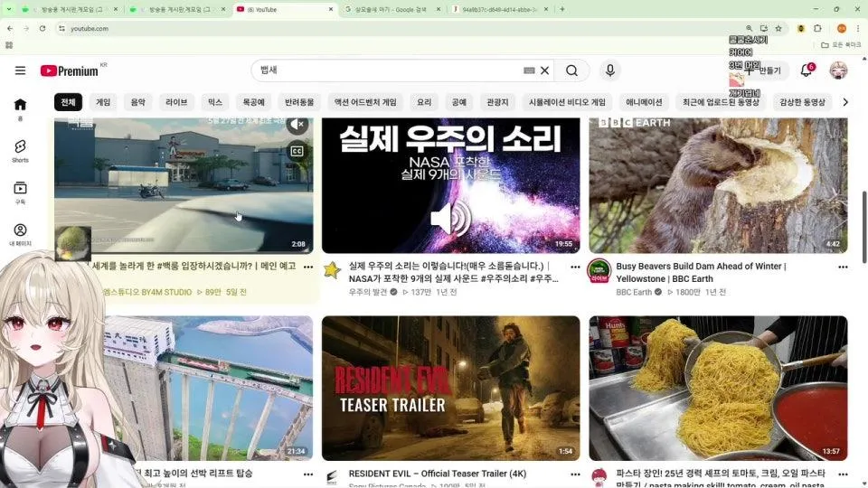The image size is (868, 488).
Task: Open Shorts in the sidebar
Action: click(x=20, y=151)
